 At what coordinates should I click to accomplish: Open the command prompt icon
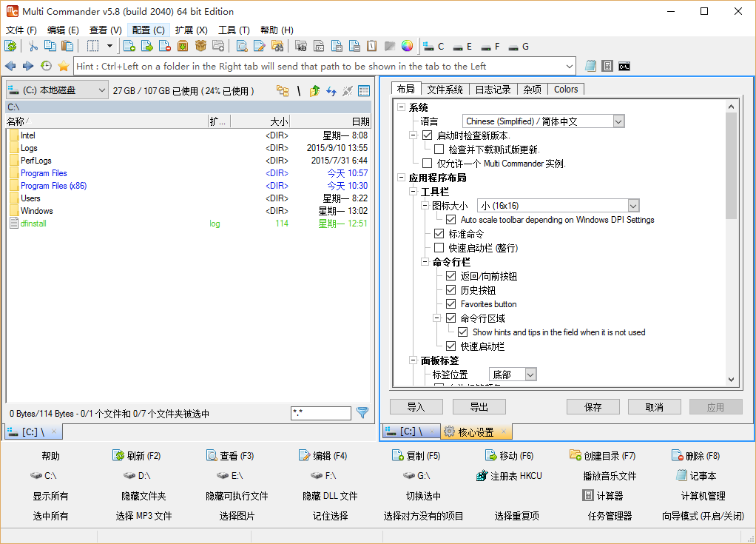pyautogui.click(x=624, y=66)
